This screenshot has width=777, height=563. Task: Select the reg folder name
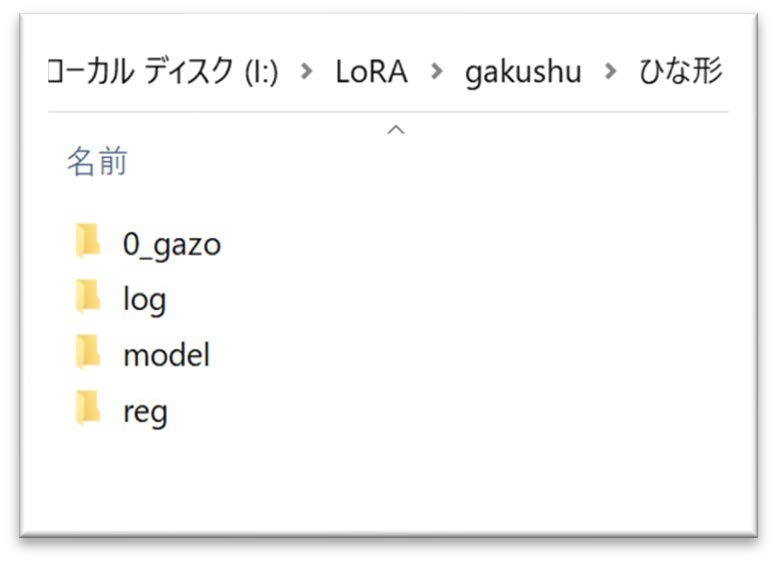145,412
